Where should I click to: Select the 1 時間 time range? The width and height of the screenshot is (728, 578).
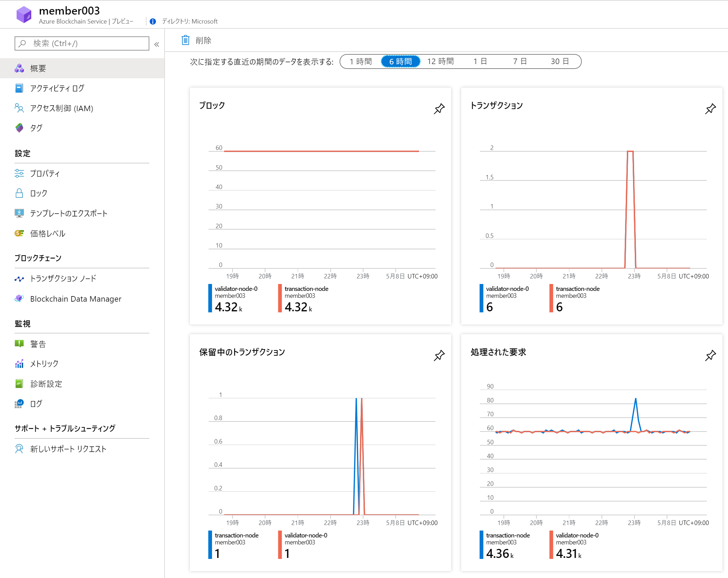click(361, 62)
